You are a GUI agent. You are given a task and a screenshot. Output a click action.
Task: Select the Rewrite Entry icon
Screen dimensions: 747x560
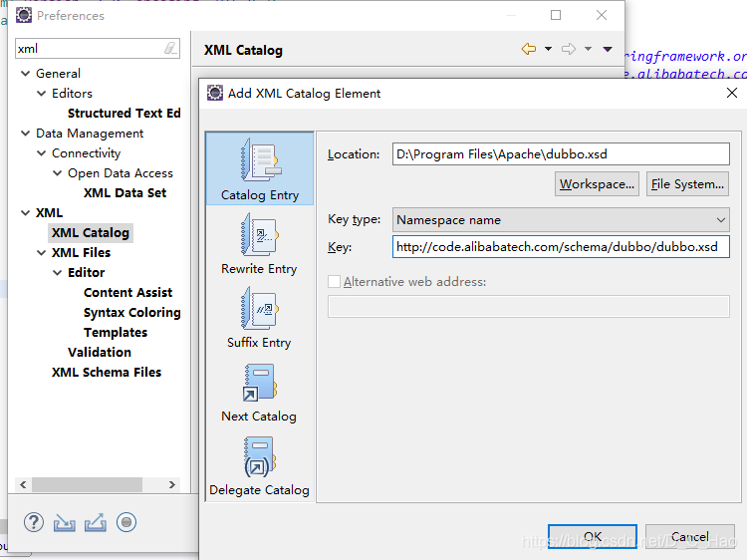pyautogui.click(x=260, y=234)
